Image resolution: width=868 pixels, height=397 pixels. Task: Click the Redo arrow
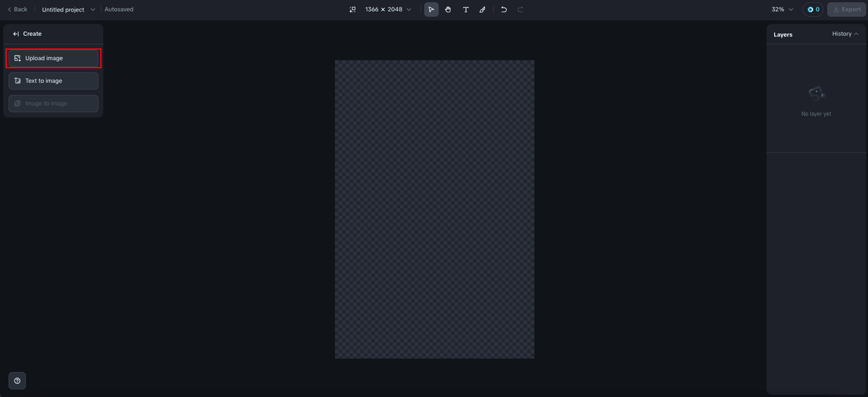tap(521, 9)
